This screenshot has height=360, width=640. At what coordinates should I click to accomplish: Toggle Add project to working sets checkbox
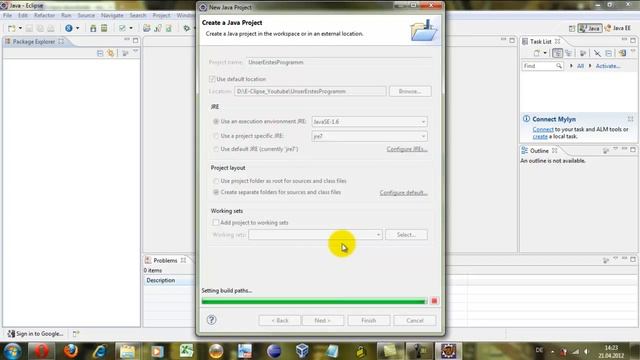coord(216,222)
